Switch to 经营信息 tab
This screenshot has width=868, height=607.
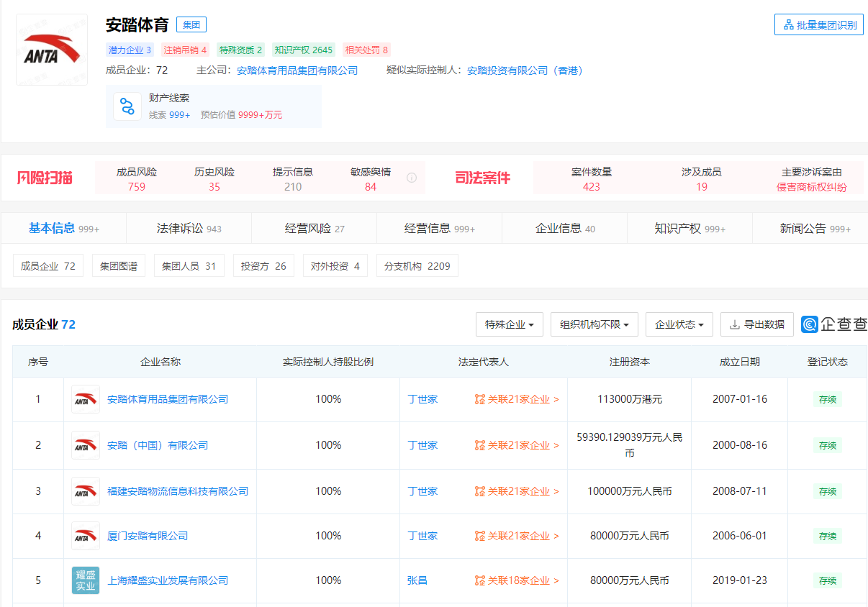440,228
